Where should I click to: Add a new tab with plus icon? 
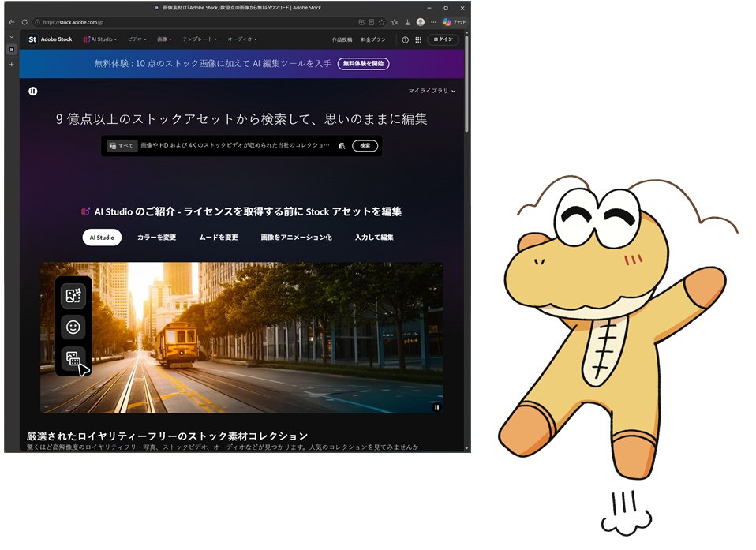pyautogui.click(x=12, y=64)
